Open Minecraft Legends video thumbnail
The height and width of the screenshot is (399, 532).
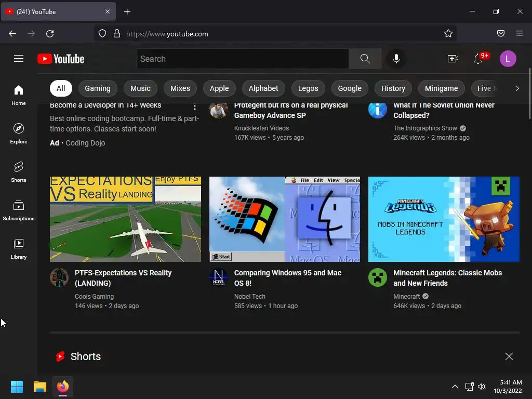pos(444,219)
